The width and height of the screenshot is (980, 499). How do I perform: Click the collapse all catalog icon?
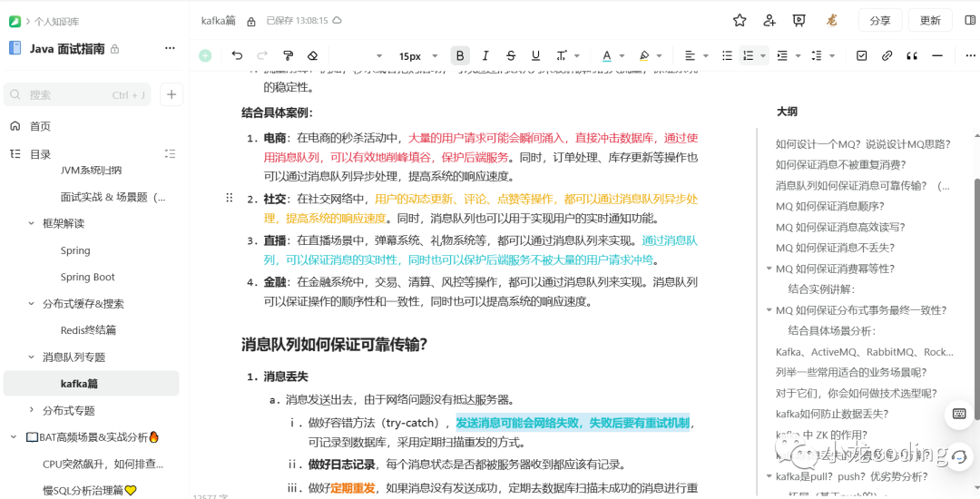coord(170,153)
